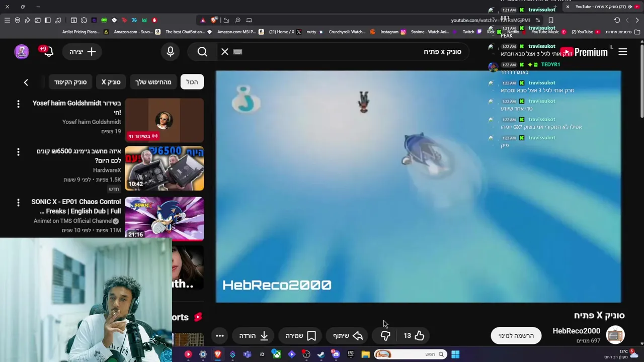644x362 pixels.
Task: Click the YouTube search magnifier icon
Action: (202, 52)
